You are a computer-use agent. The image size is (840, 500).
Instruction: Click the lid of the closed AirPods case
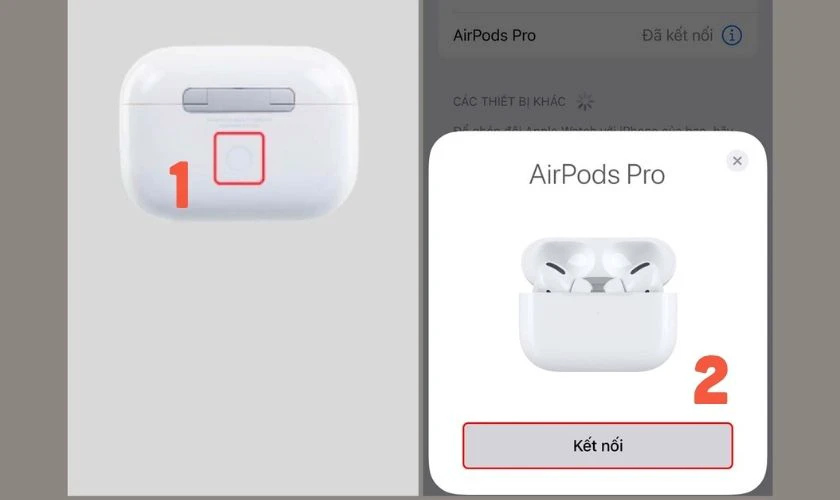238,72
